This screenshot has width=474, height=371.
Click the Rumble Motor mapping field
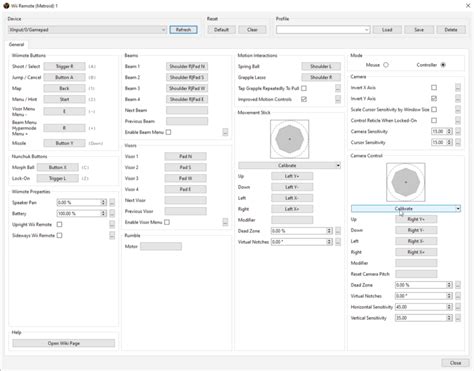161,246
